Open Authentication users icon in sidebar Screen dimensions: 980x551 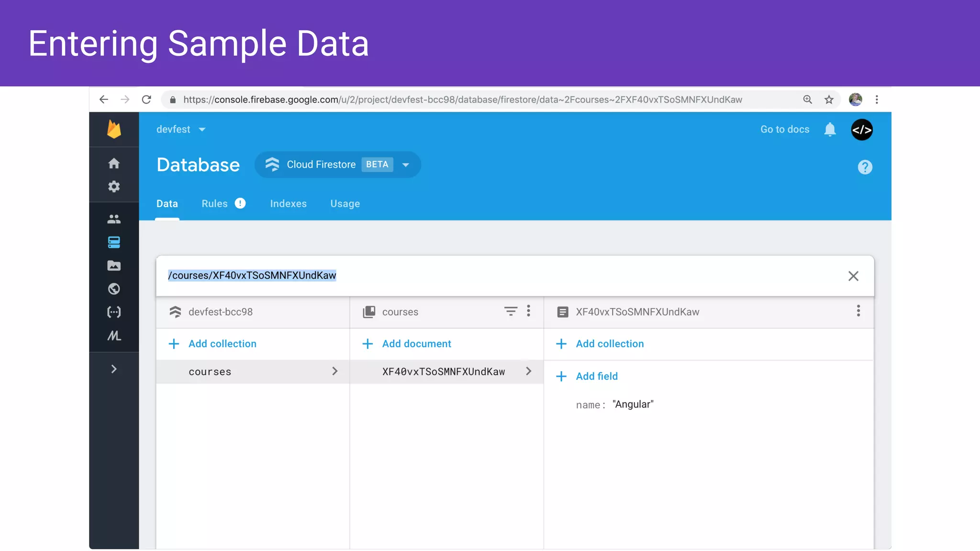[x=114, y=219]
